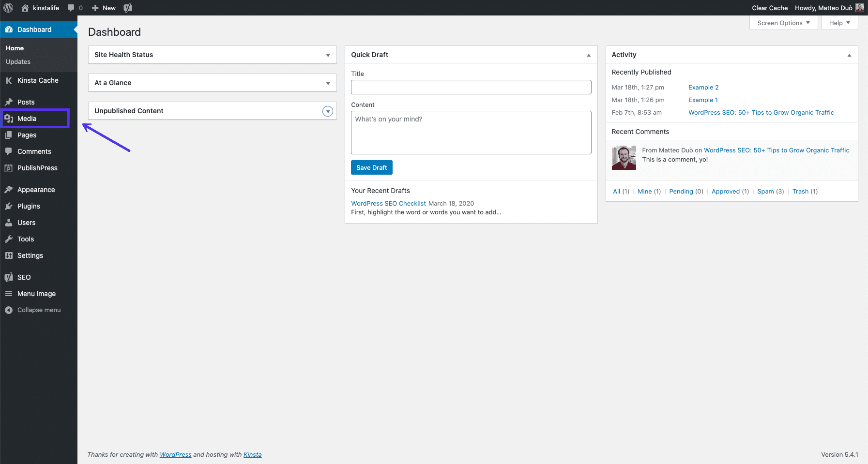Image resolution: width=868 pixels, height=464 pixels.
Task: Select the Posts pushpin icon in sidebar
Action: [x=10, y=102]
